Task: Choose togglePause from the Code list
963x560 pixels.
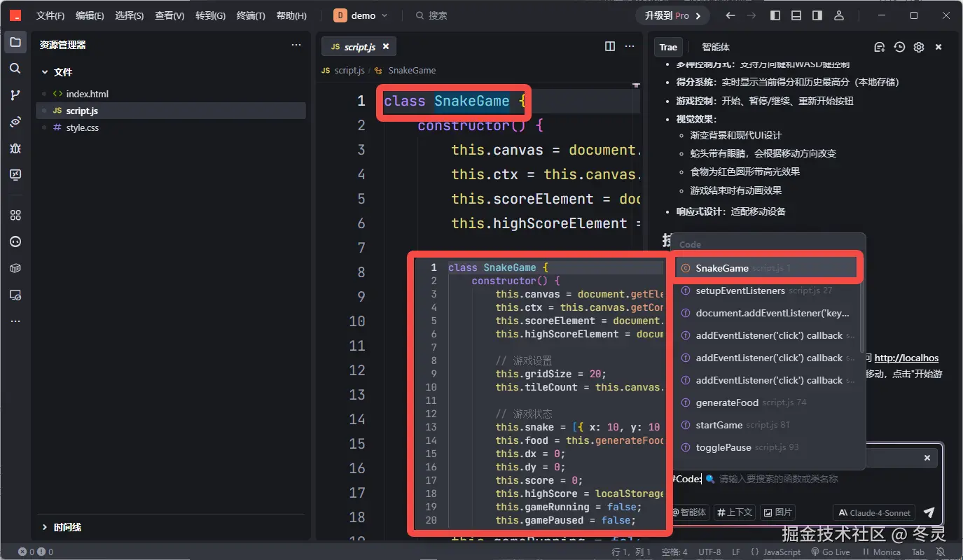Action: coord(767,447)
